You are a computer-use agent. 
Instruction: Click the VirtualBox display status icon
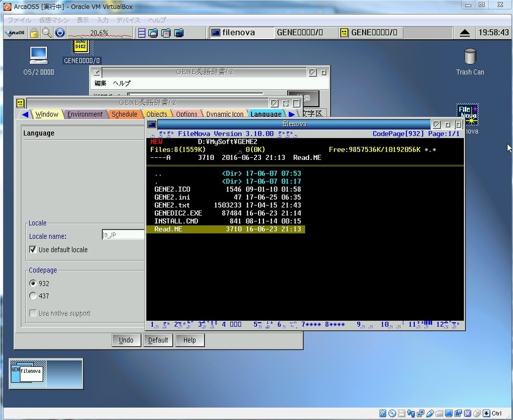coord(448,413)
